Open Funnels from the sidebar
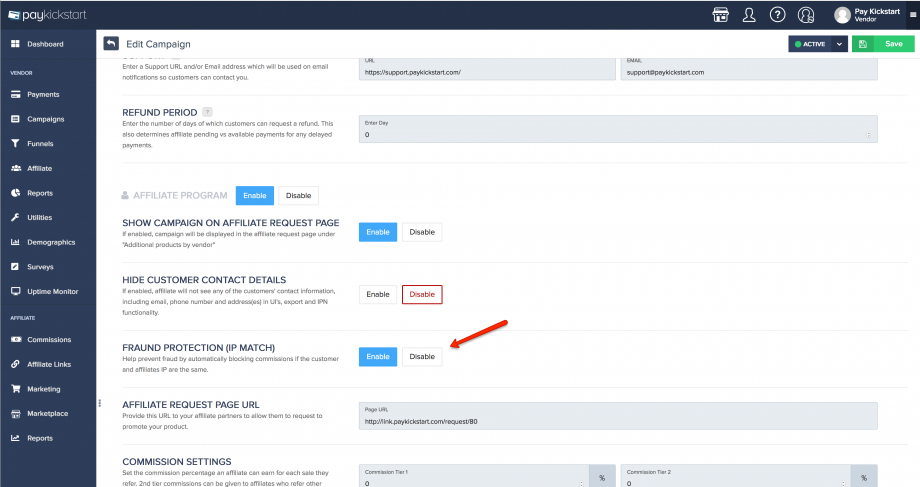Image resolution: width=920 pixels, height=487 pixels. pos(39,143)
